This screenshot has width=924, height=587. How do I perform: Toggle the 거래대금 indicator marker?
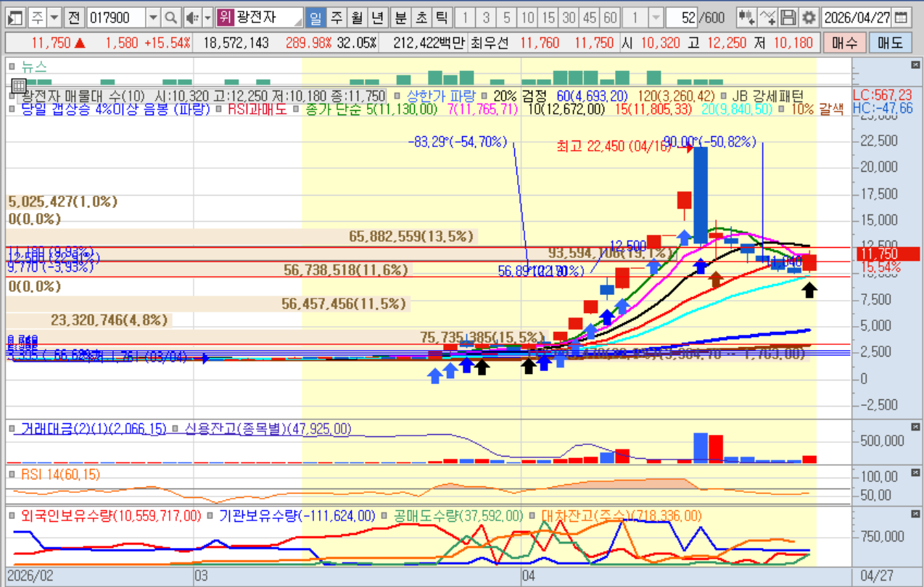(12, 429)
